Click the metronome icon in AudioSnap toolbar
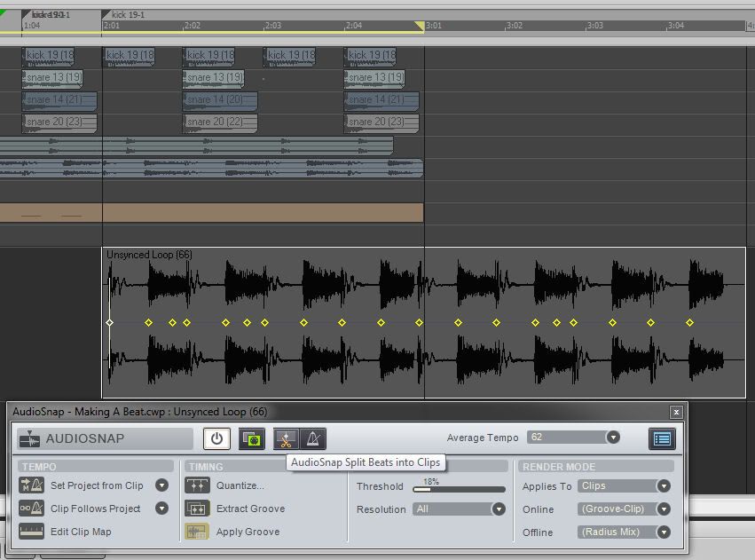755x560 pixels. pos(312,438)
